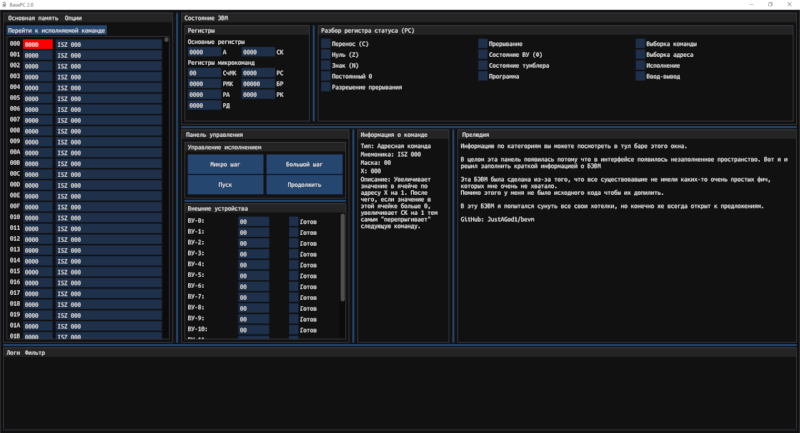Click the Мнемоника: ISZ 000 line
Screen dimensions: 800x433
(x=391, y=154)
